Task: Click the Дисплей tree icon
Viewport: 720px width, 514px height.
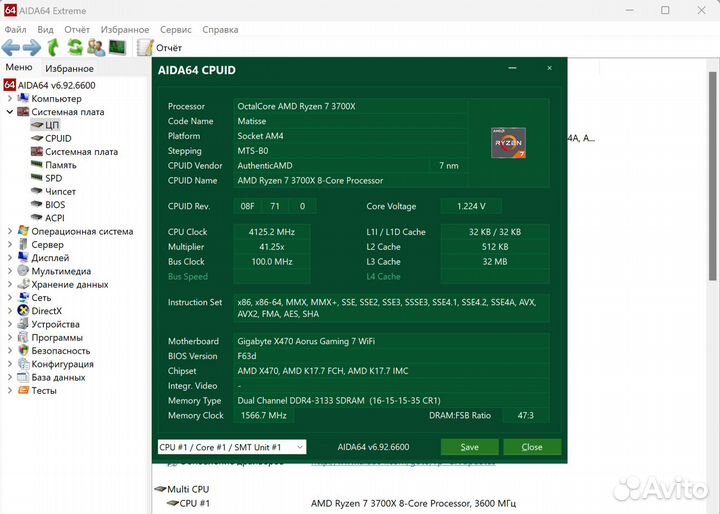Action: (x=23, y=258)
